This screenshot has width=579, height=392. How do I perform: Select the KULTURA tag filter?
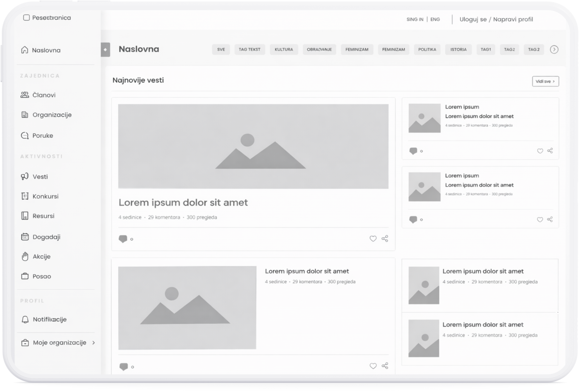tap(284, 49)
